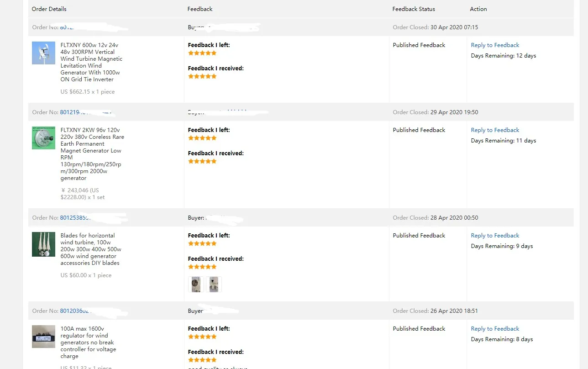This screenshot has width=588, height=369.
Task: Click the stars under Feedback I left for turbine order
Action: click(202, 53)
